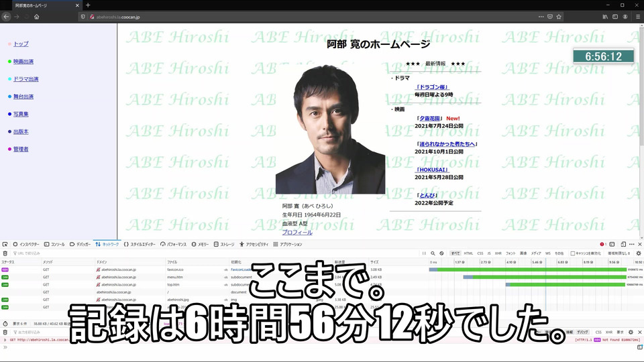Bookmark this page with the star icon
Image resolution: width=644 pixels, height=362 pixels.
559,17
